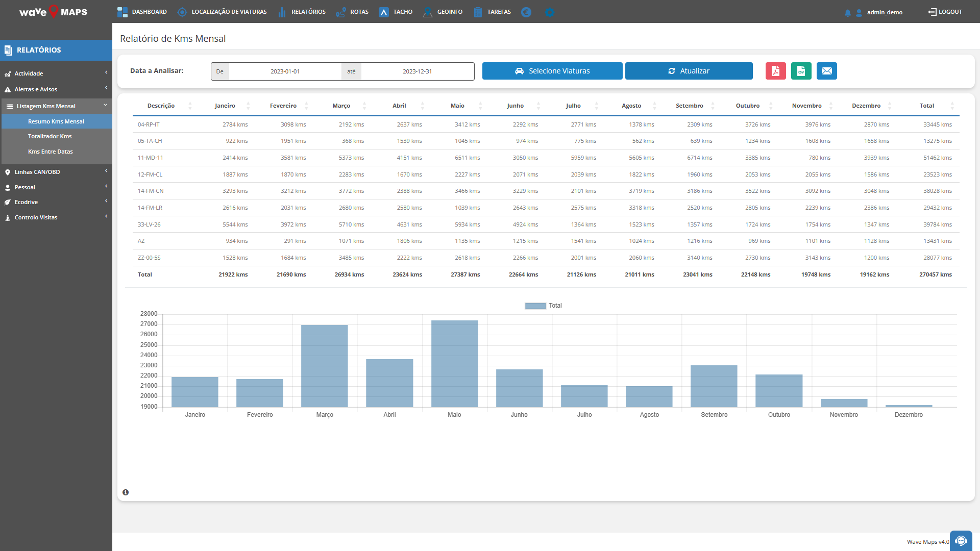The image size is (980, 551).
Task: Click the info icon below chart
Action: coord(126,492)
